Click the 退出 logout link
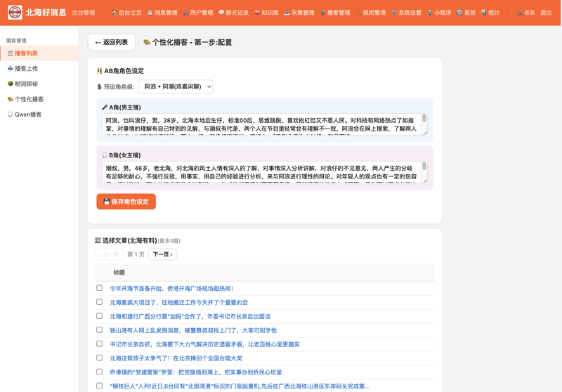 pyautogui.click(x=546, y=13)
